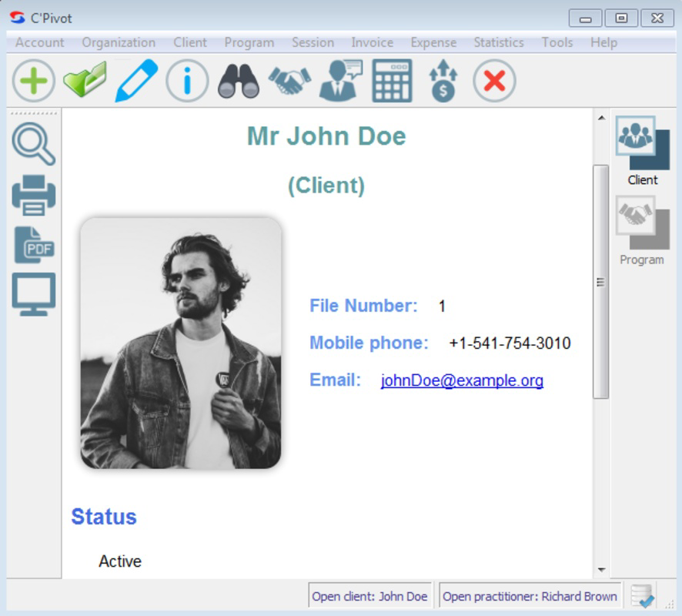Export to PDF with the PDF icon
This screenshot has height=616, width=682.
point(35,245)
